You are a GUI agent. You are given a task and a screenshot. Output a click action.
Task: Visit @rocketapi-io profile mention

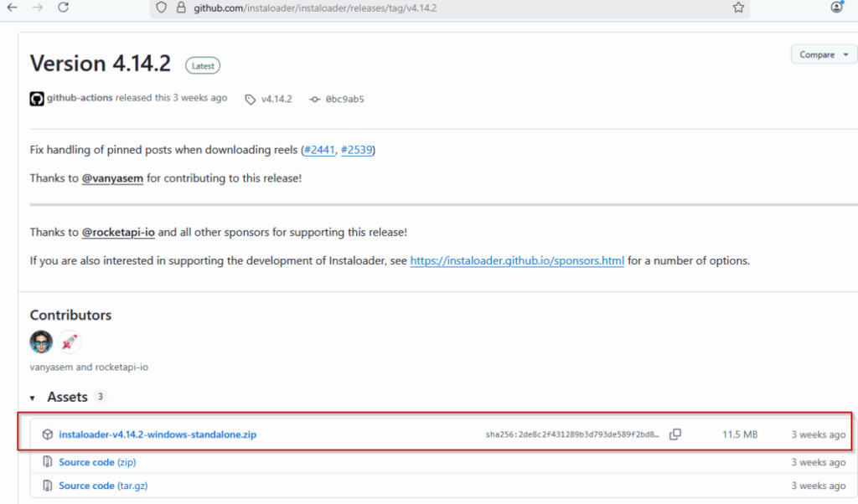118,232
